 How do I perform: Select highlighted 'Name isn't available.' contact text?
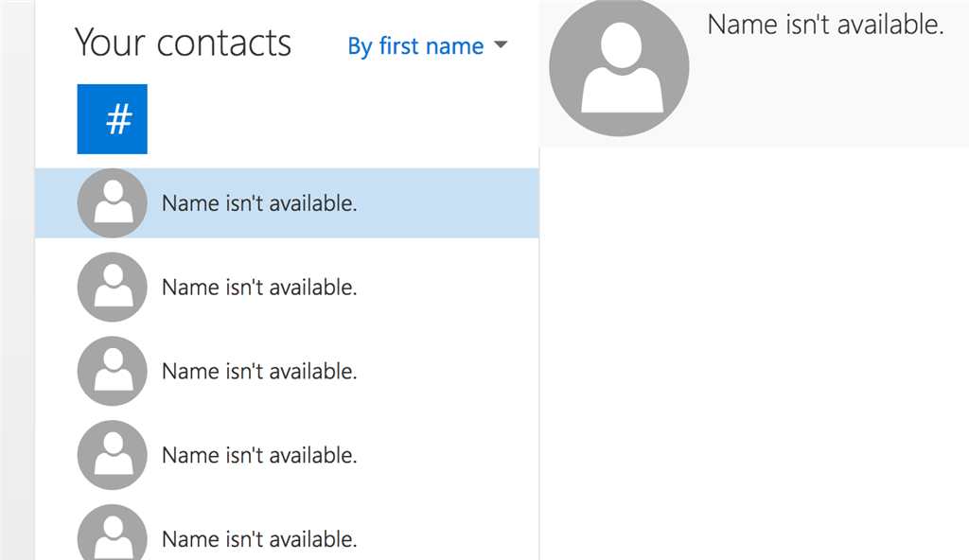click(259, 203)
